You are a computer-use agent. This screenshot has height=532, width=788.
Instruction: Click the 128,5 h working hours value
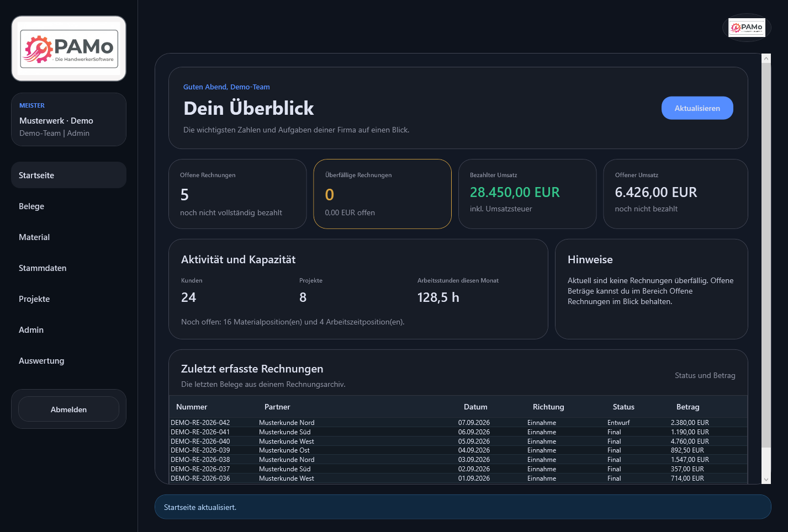438,297
